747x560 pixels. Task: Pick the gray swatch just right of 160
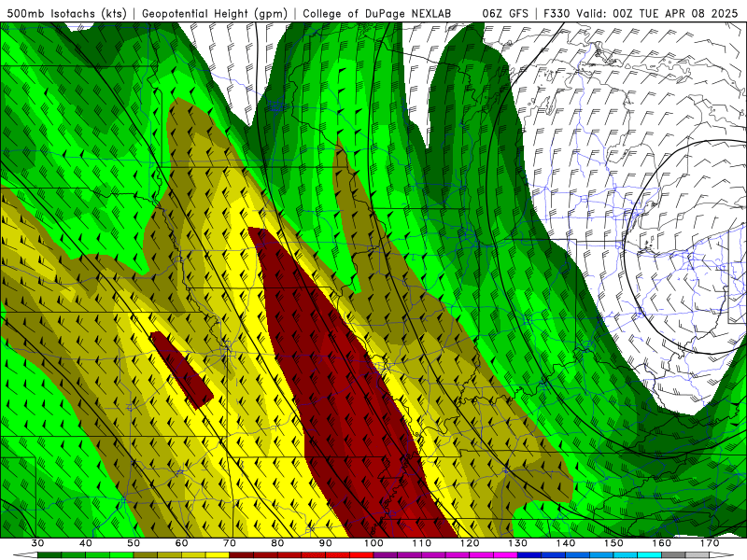[x=673, y=556]
